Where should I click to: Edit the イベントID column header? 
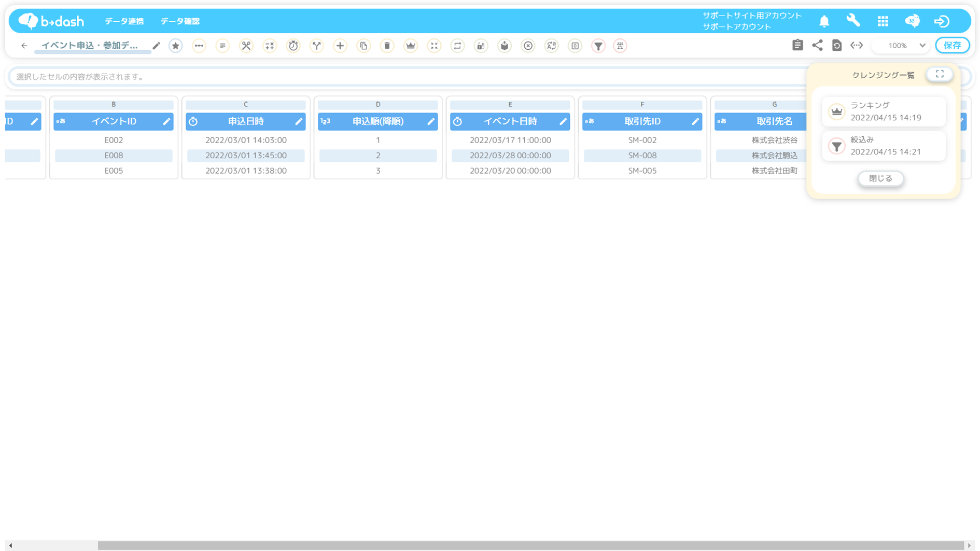click(x=166, y=121)
